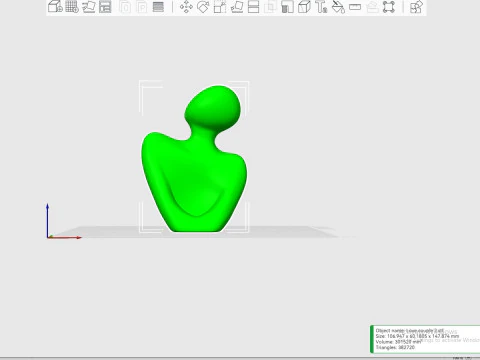The height and width of the screenshot is (360, 480).
Task: Click the greyed Assemble icon
Action: point(372,7)
